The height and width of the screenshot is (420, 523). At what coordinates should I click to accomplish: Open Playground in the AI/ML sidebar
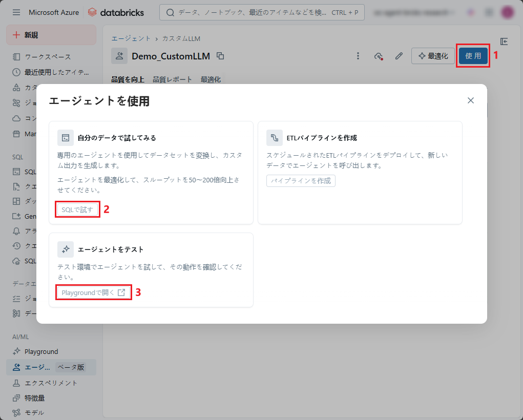tap(41, 352)
